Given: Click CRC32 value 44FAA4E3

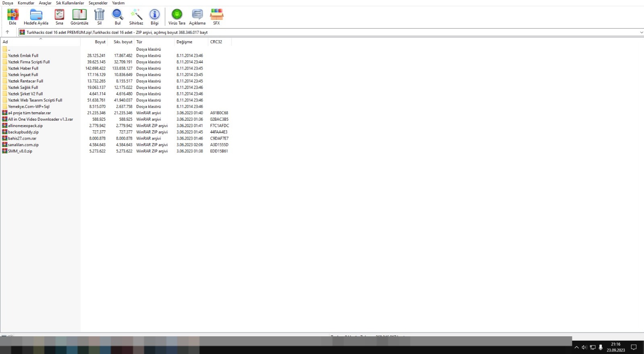Looking at the screenshot, I should click(219, 132).
